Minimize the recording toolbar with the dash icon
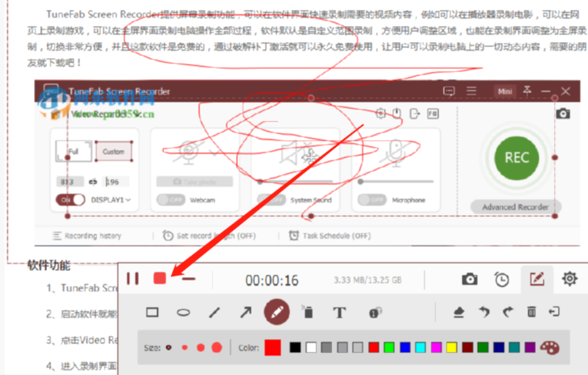 pos(189,279)
